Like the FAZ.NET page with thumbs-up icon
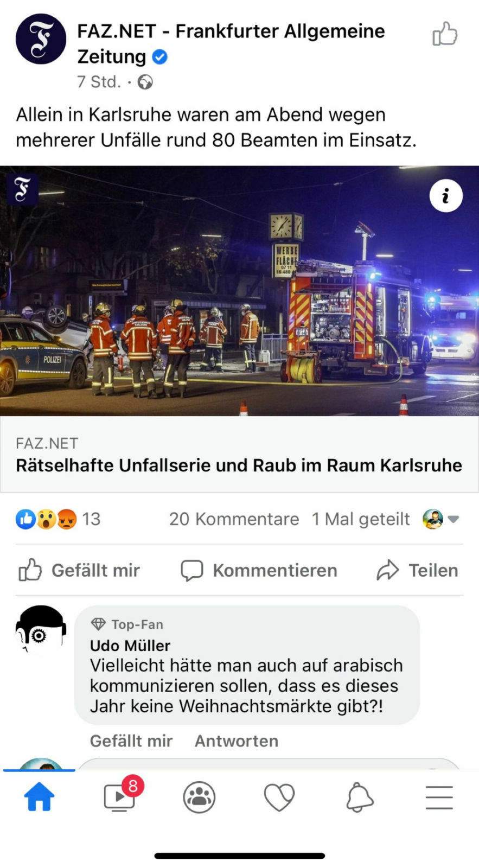Screen dimensions: 479x868 tap(445, 34)
